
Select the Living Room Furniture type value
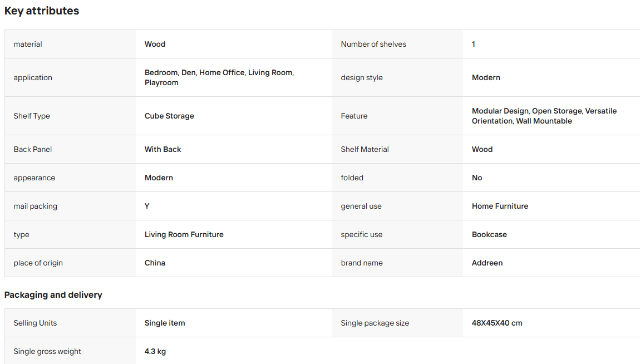pyautogui.click(x=184, y=235)
